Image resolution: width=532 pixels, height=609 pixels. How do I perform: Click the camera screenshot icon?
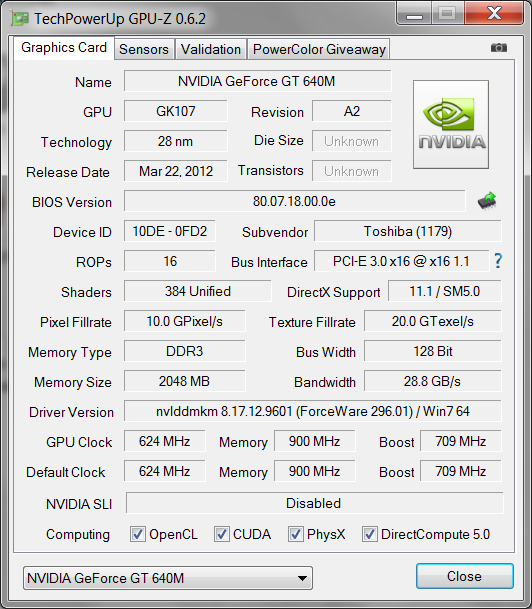click(x=499, y=48)
